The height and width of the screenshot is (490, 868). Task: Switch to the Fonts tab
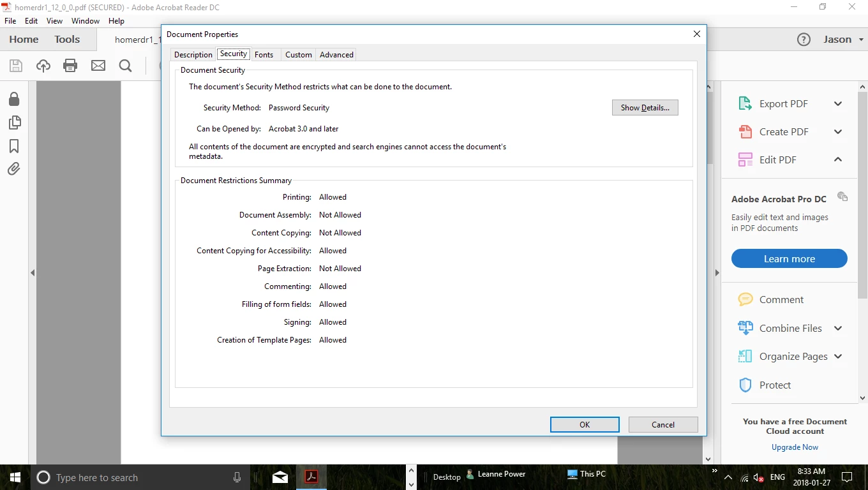(x=264, y=55)
